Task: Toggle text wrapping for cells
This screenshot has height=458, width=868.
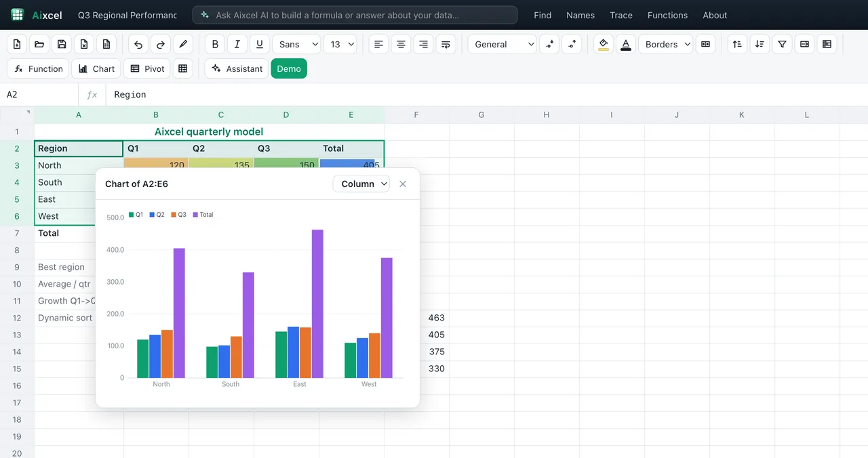Action: 446,44
